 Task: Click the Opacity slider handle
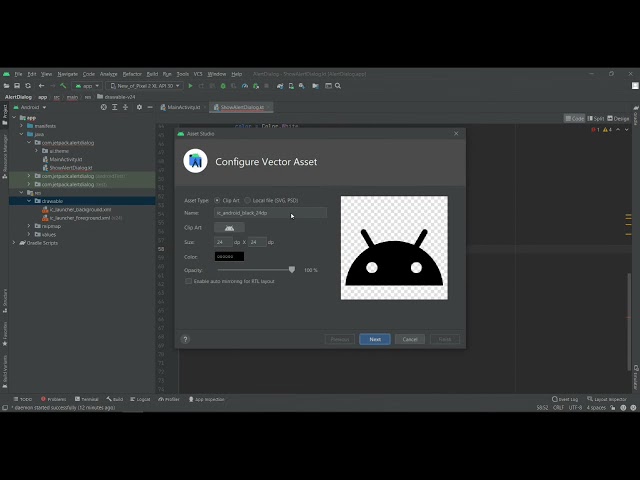(292, 270)
